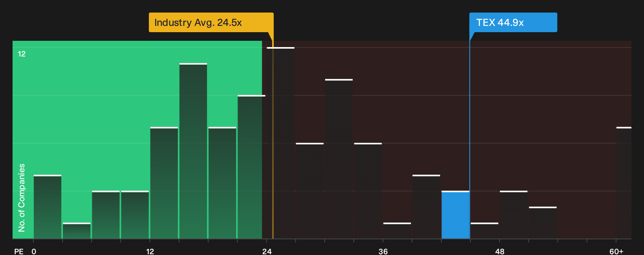Select the bar for PE 27 to 30
644x255 pixels.
click(x=310, y=191)
